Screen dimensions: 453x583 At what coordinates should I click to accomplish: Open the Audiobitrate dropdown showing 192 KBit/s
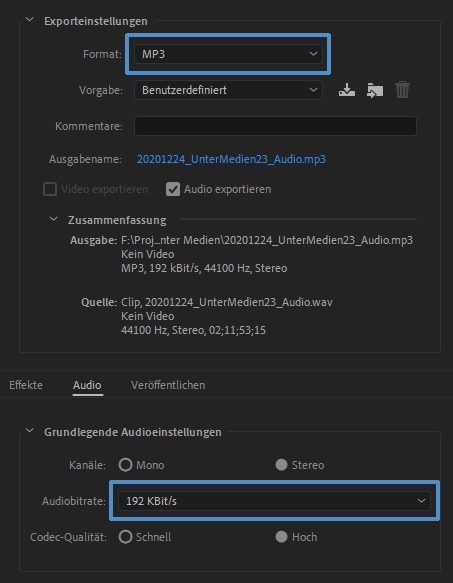click(274, 501)
